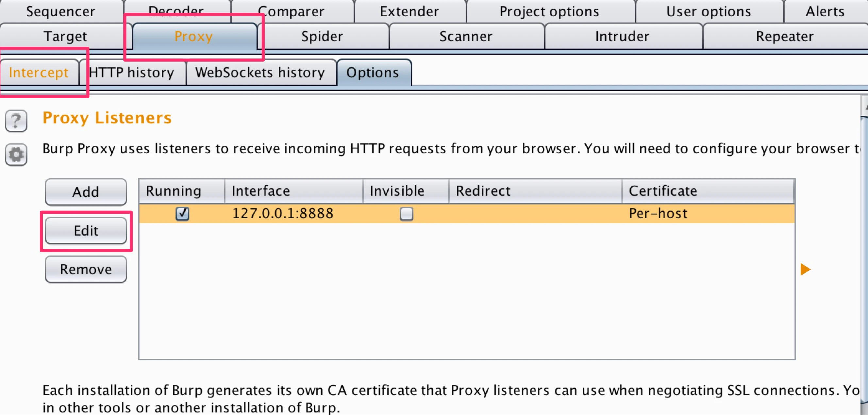Open the Proxy Listeners help

[x=15, y=121]
